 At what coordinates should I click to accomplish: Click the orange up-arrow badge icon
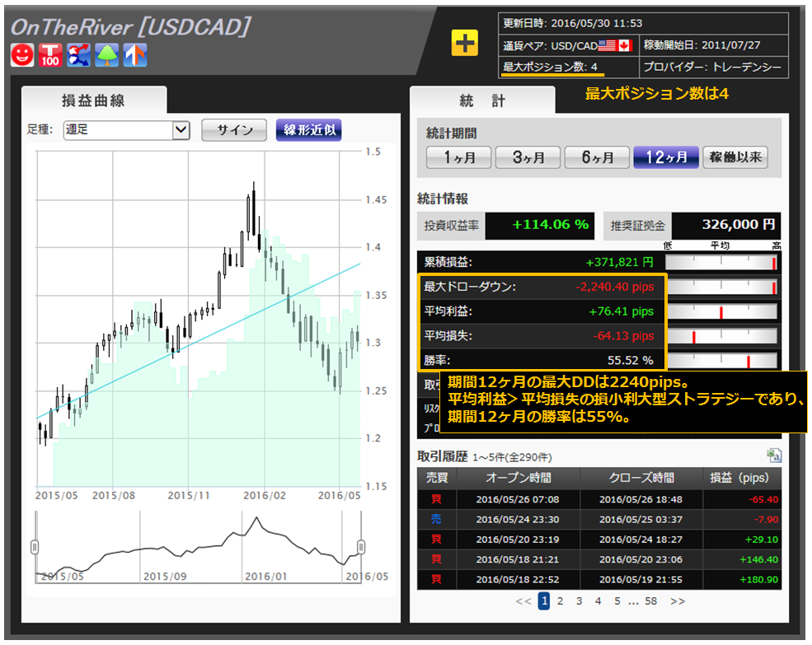coord(135,55)
